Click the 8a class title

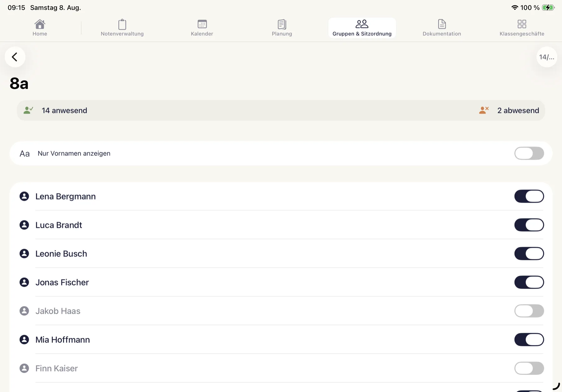tap(19, 83)
